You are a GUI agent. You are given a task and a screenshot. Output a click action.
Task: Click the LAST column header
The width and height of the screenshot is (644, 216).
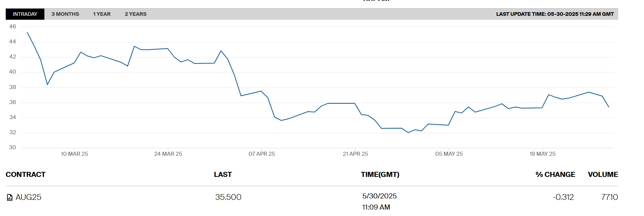(x=223, y=174)
